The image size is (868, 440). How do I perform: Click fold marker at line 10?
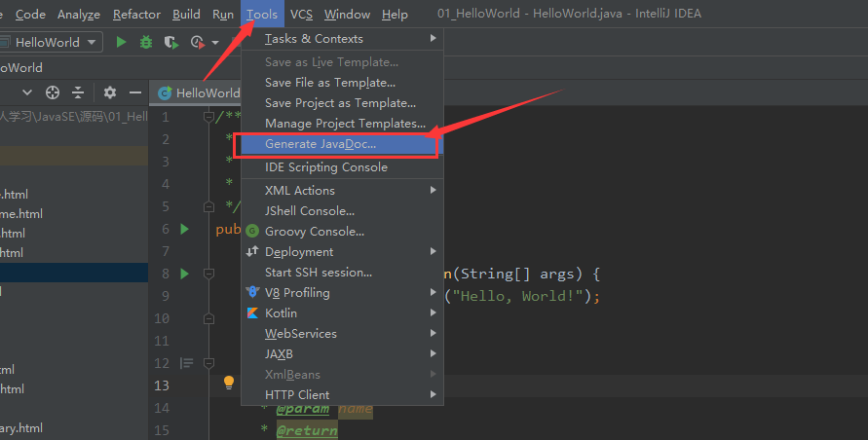[x=208, y=318]
